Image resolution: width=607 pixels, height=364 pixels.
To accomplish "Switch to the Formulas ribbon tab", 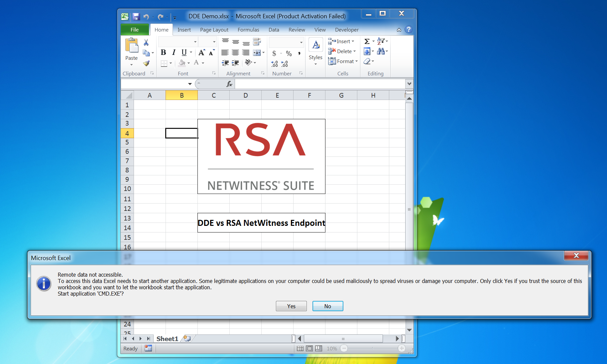I will 248,30.
